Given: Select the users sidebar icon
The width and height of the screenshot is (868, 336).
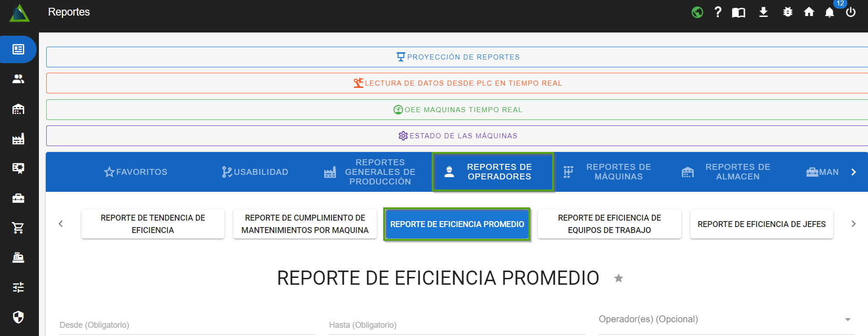Looking at the screenshot, I should [x=18, y=79].
